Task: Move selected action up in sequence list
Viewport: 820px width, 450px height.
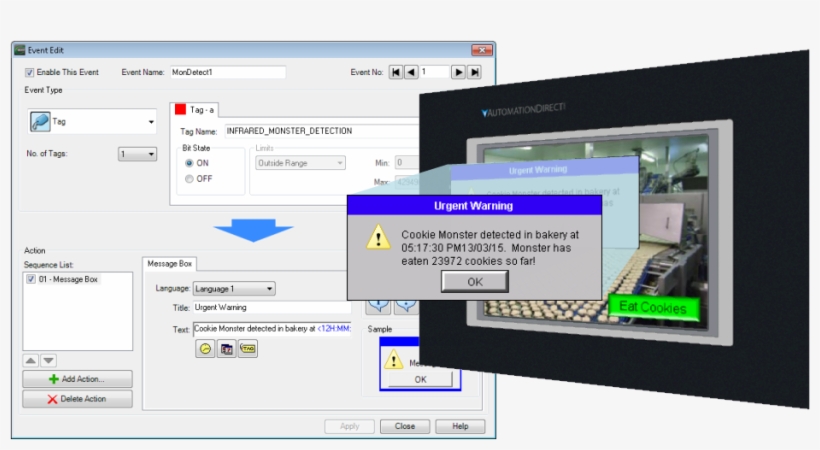Action: click(x=31, y=361)
